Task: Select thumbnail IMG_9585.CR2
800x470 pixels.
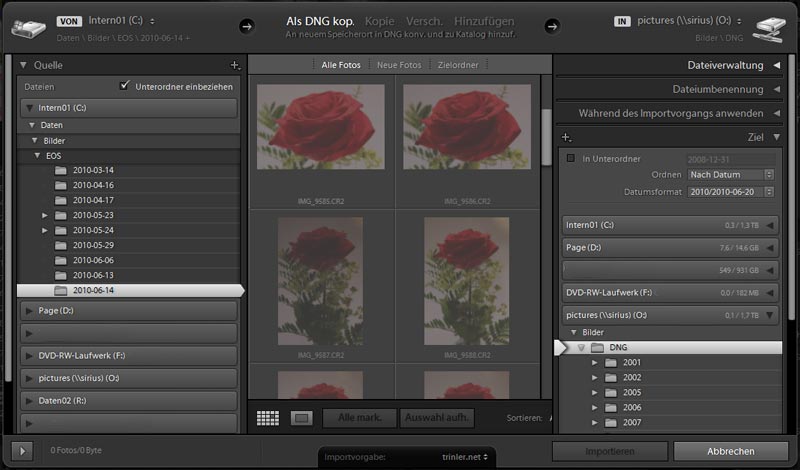Action: 321,127
